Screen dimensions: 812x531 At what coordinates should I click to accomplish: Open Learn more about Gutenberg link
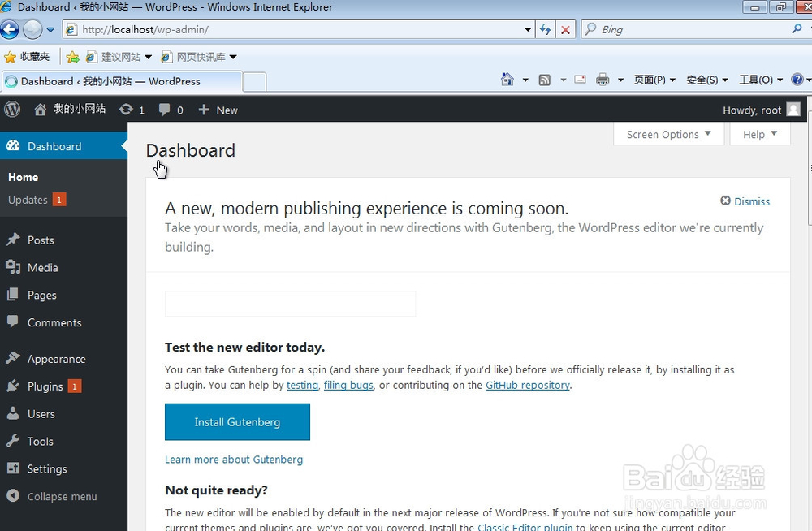click(234, 460)
